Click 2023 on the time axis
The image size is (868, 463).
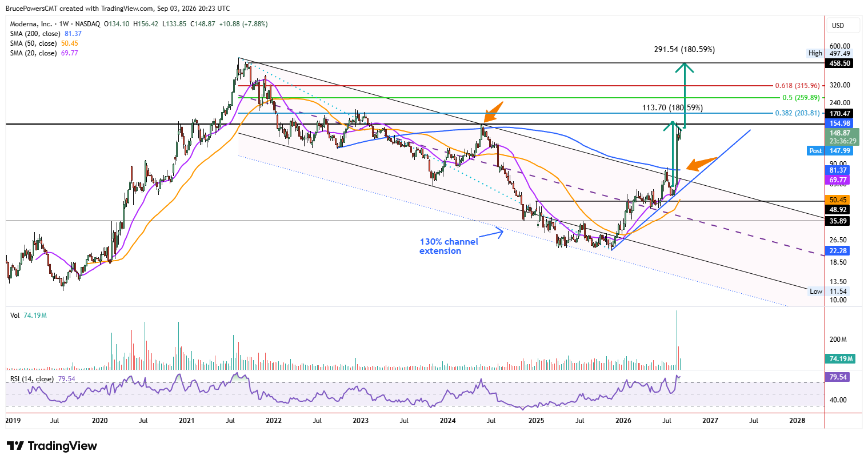(361, 421)
